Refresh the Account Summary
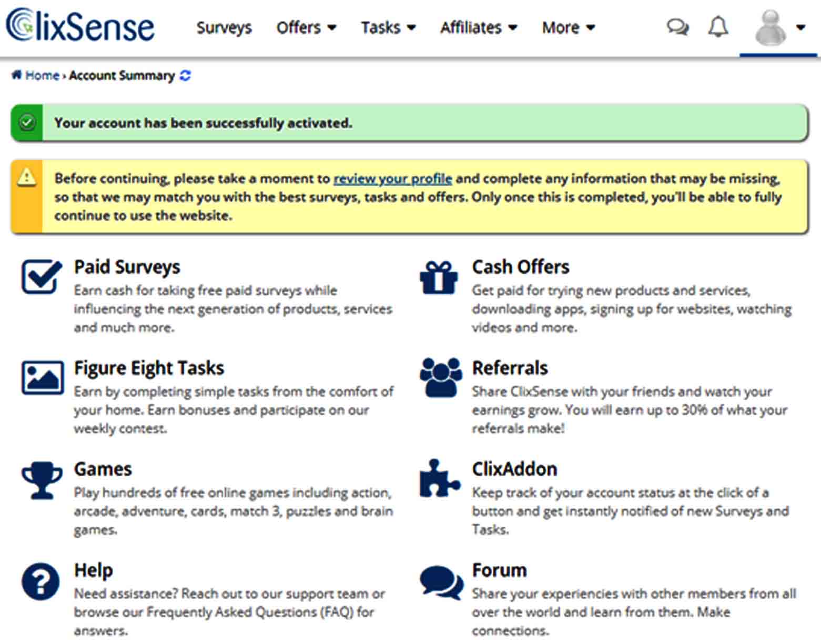This screenshot has height=644, width=821. 185,76
